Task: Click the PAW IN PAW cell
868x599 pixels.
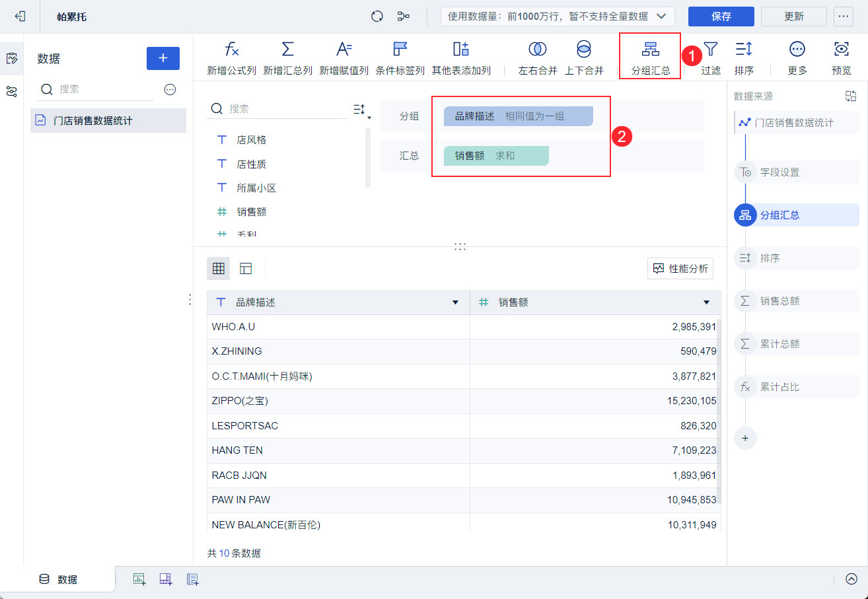Action: pyautogui.click(x=338, y=500)
